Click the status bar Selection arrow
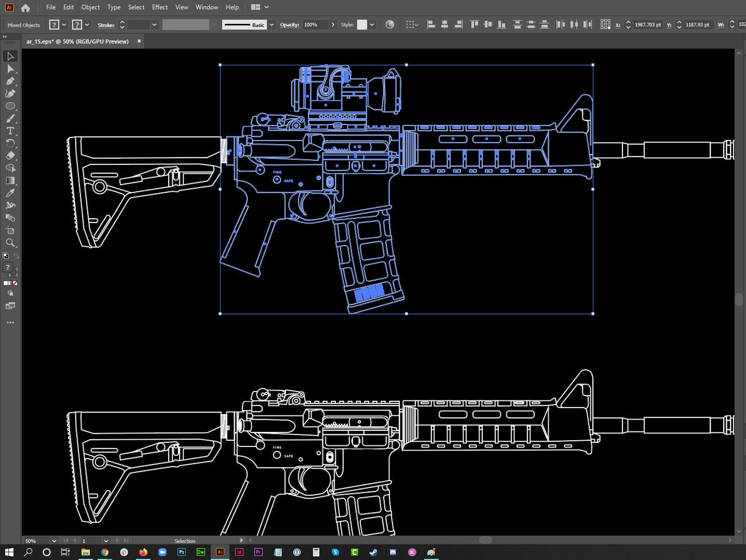Image resolution: width=746 pixels, height=560 pixels. [x=241, y=541]
